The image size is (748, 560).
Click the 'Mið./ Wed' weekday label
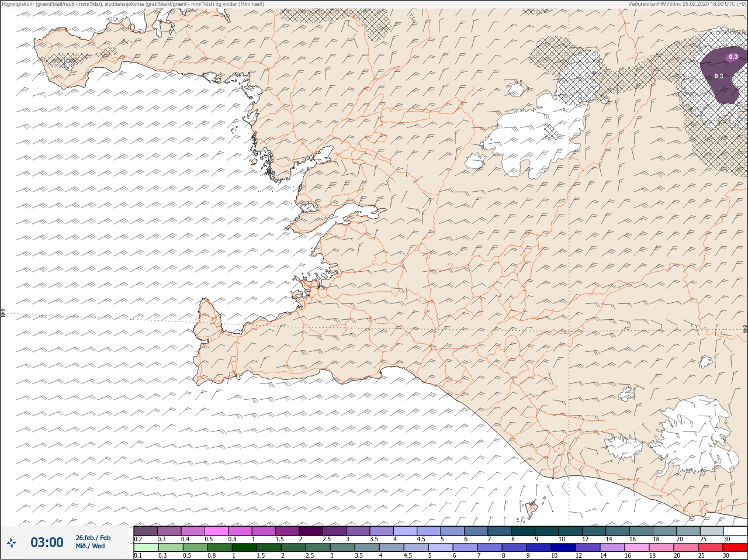tap(90, 546)
